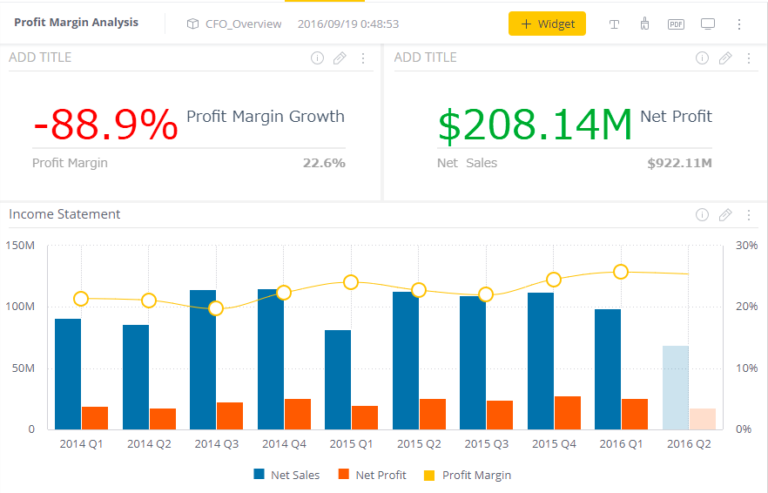Open the dashboard three-dot options menu

tap(739, 24)
